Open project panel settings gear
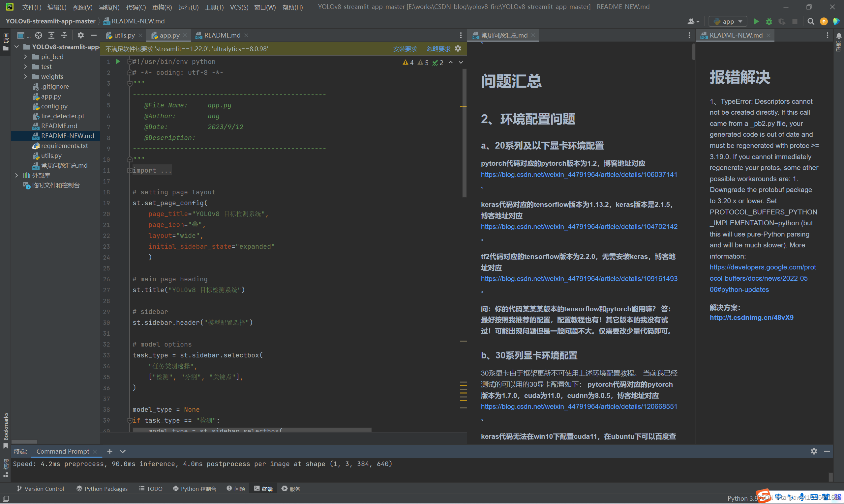The image size is (844, 504). click(x=80, y=35)
